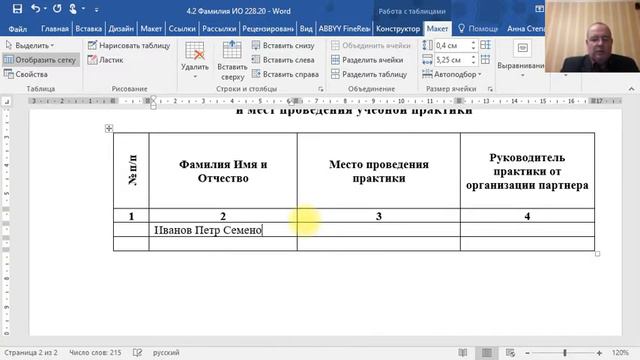The width and height of the screenshot is (640, 360).
Task: Click the numbered cell "3"
Action: point(379,216)
